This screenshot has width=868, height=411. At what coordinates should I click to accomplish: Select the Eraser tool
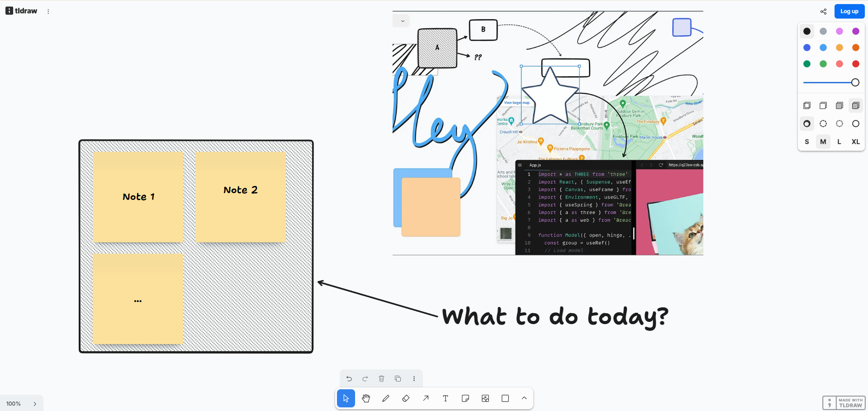(x=406, y=398)
